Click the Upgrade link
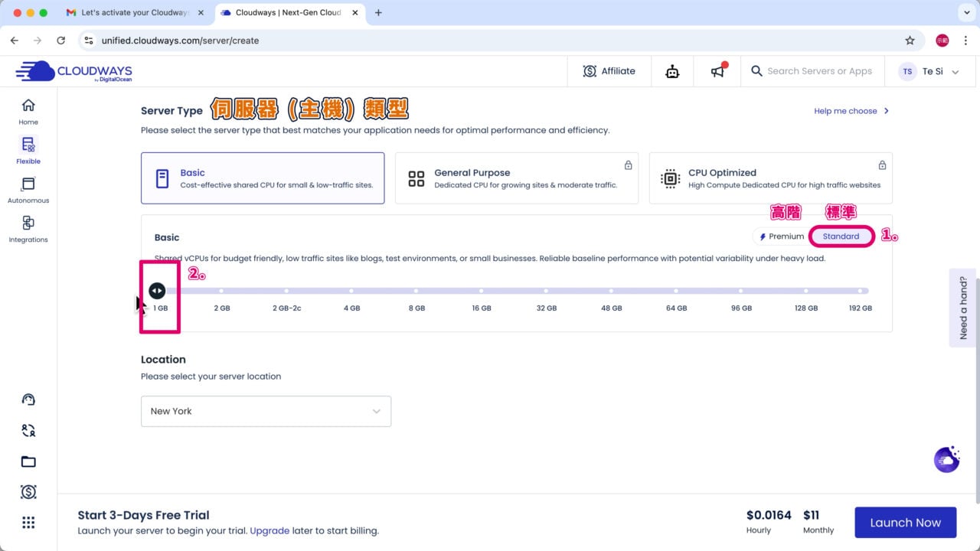 pos(269,530)
